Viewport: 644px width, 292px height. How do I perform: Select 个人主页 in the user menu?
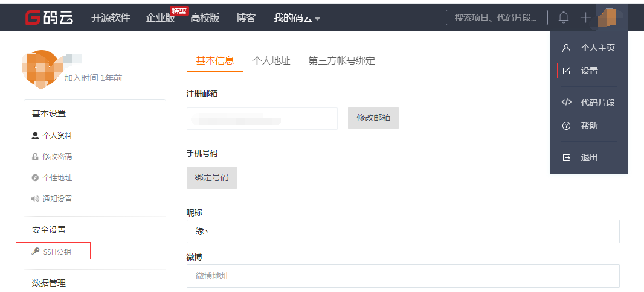pos(597,48)
